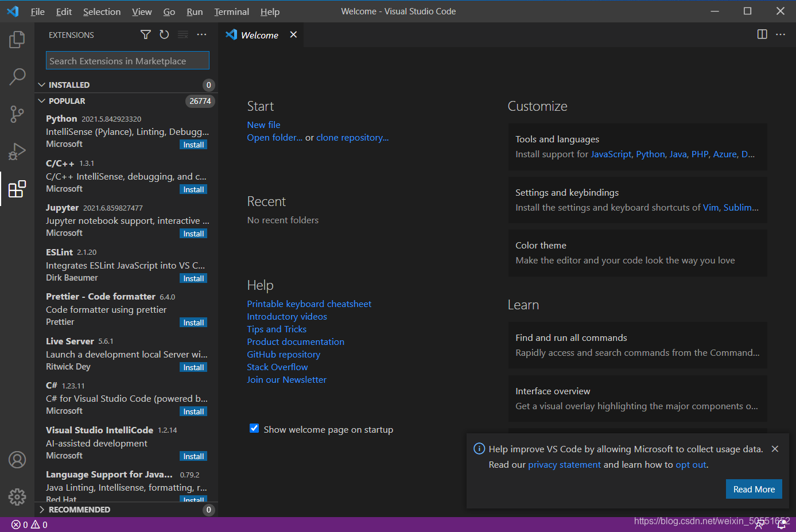796x532 pixels.
Task: Open the Color theme card
Action: click(638, 253)
